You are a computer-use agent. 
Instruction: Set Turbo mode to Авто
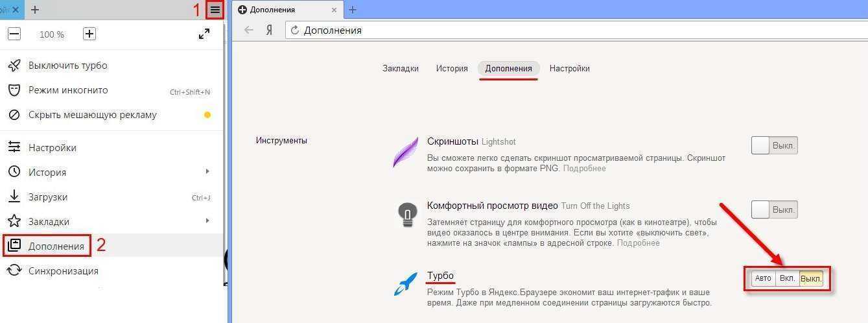(763, 279)
